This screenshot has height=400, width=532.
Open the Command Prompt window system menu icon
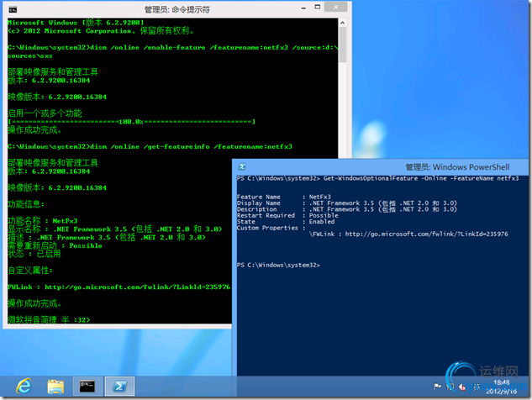coord(13,9)
